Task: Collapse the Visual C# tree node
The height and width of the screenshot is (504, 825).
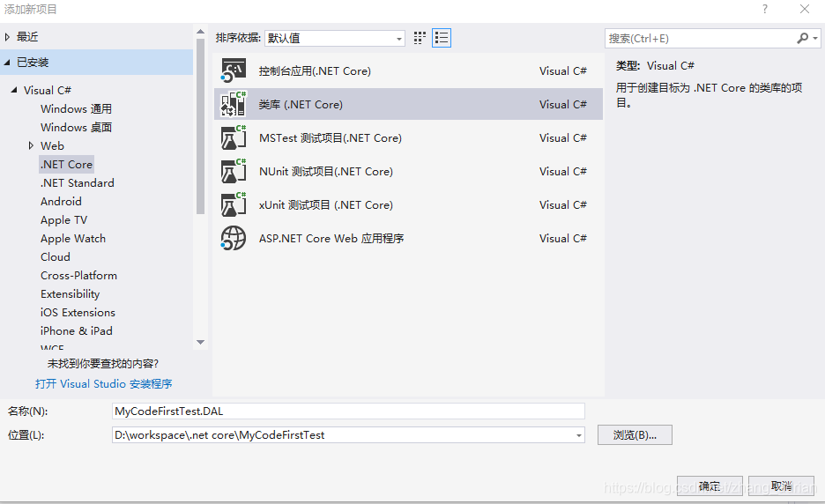Action: click(14, 90)
